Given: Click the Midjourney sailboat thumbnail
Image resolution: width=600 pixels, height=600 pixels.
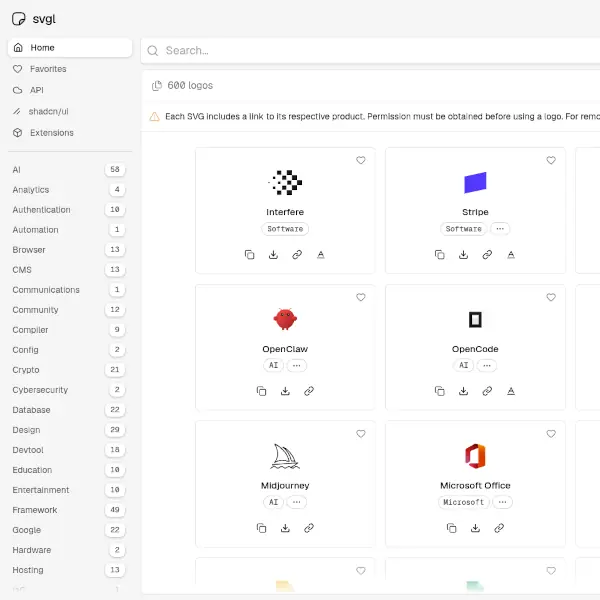Looking at the screenshot, I should click(x=285, y=456).
